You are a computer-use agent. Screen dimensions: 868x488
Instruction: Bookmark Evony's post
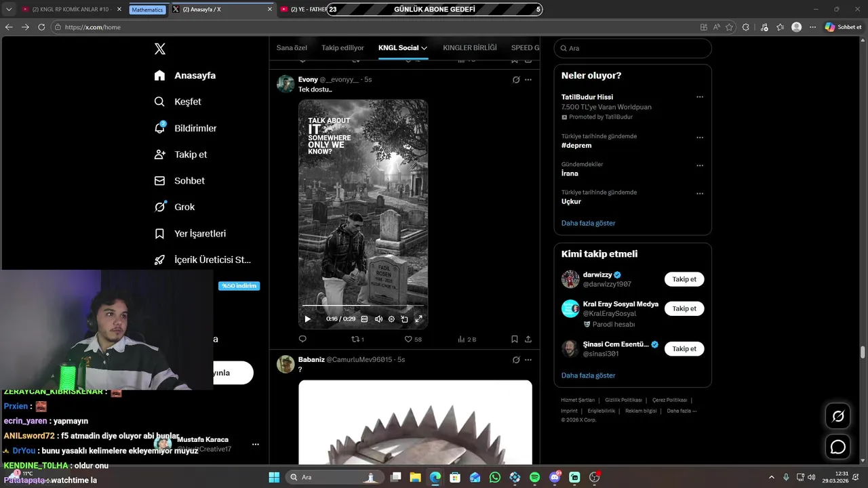point(515,339)
